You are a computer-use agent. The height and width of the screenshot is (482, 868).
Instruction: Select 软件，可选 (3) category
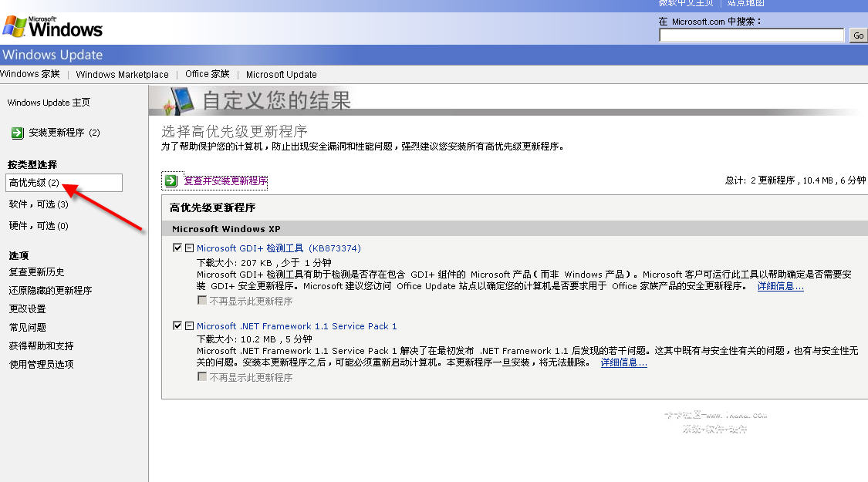click(x=39, y=204)
